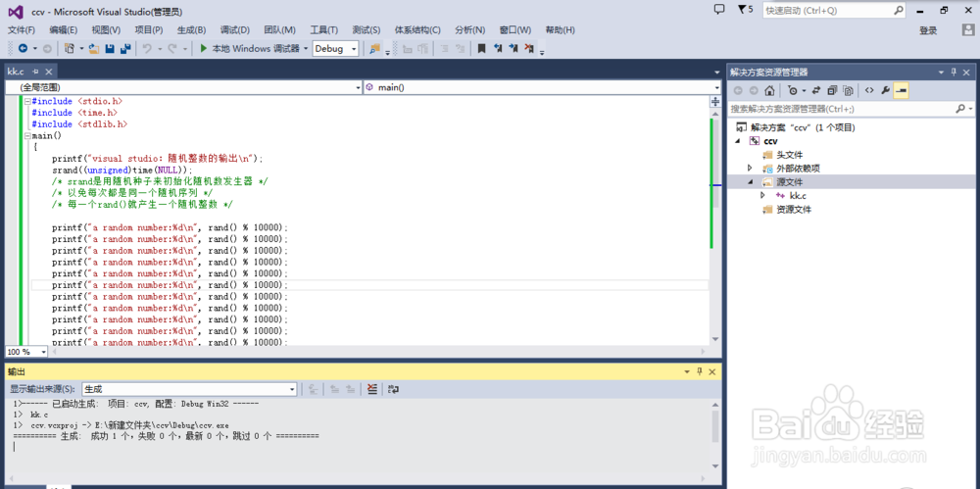
Task: Switch to the kk.c editor tab
Action: (x=17, y=72)
